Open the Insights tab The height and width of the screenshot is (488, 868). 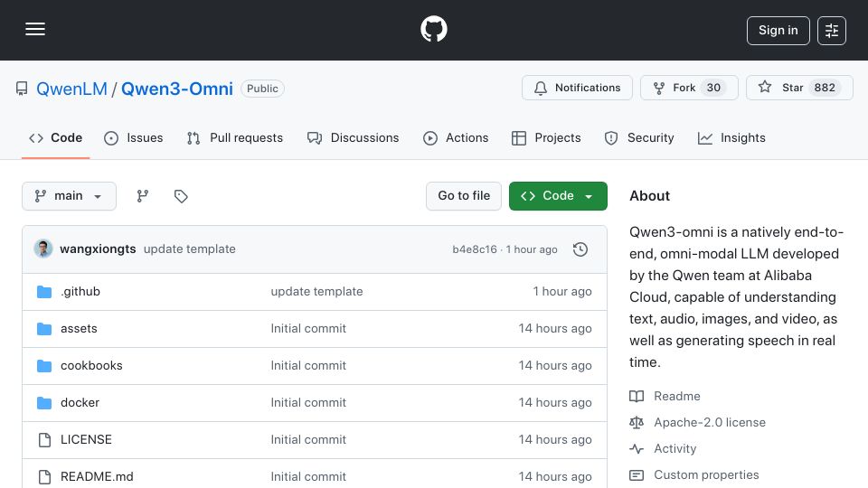point(731,137)
